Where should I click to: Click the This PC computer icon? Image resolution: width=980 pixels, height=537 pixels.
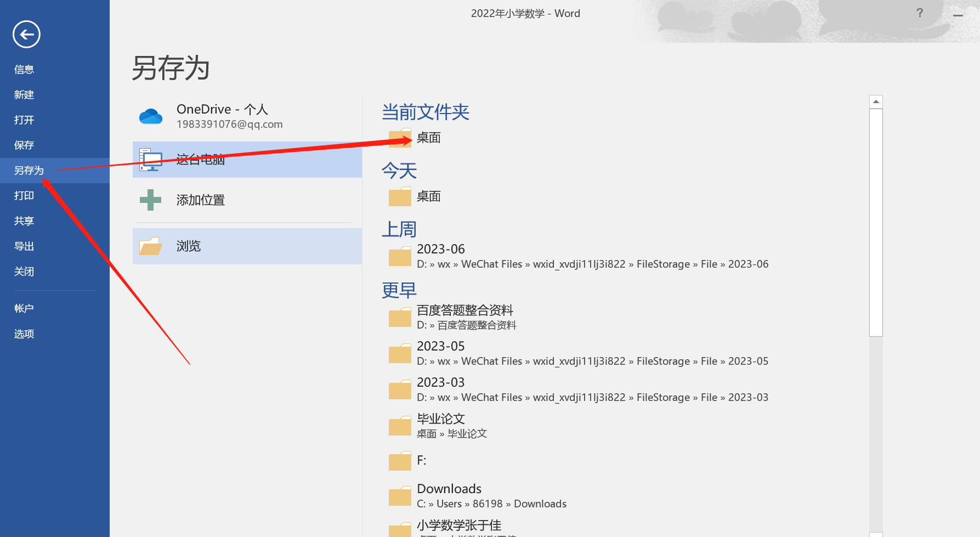(x=151, y=160)
